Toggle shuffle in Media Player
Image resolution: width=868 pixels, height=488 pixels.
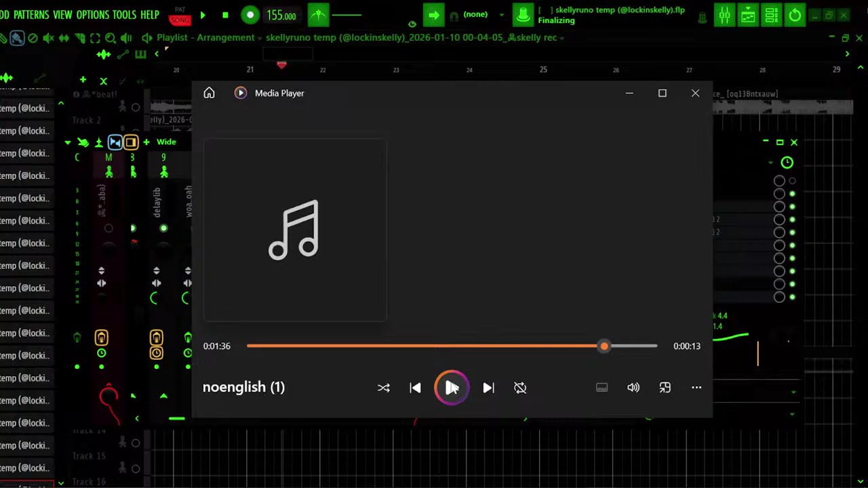point(384,388)
